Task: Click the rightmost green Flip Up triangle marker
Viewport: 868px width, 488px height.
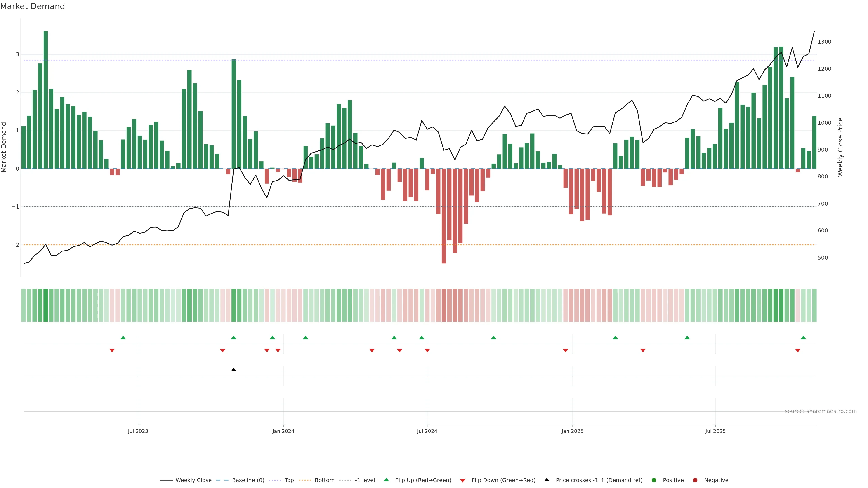Action: coord(803,338)
